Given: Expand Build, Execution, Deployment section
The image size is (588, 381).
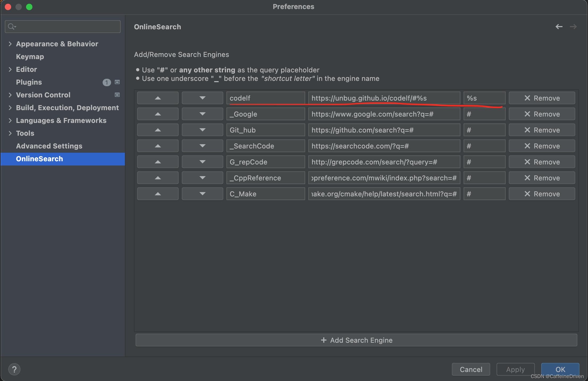Looking at the screenshot, I should pos(10,107).
